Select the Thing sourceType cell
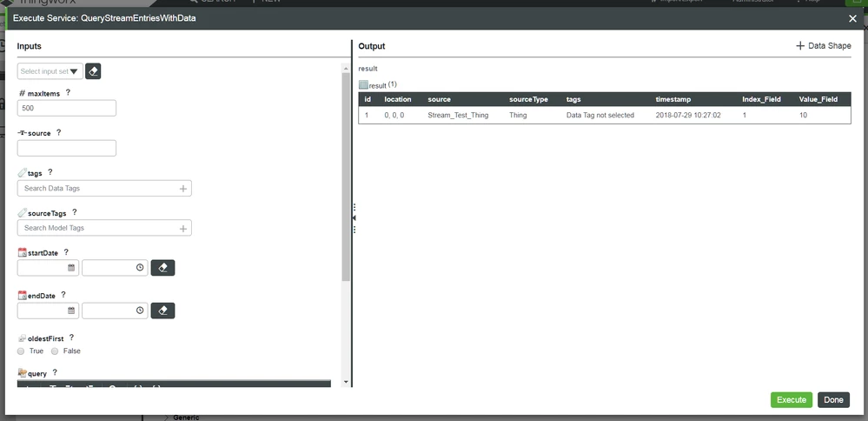The width and height of the screenshot is (868, 421). [518, 115]
